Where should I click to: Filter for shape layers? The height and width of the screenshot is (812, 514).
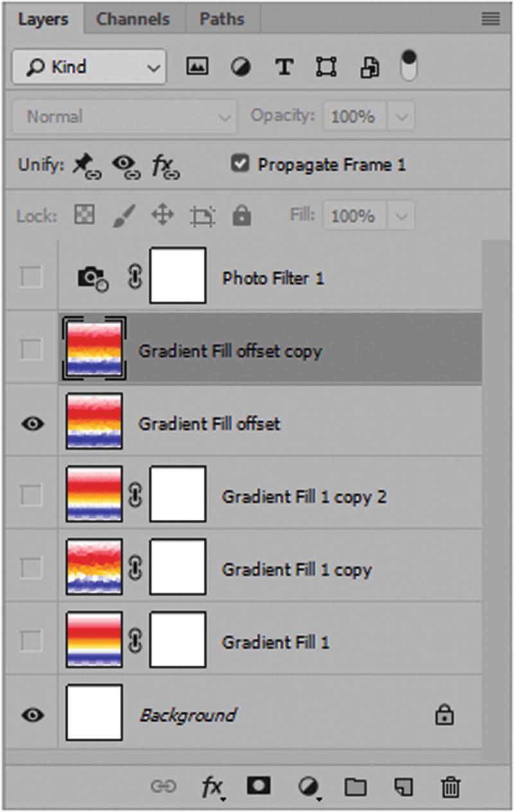326,67
